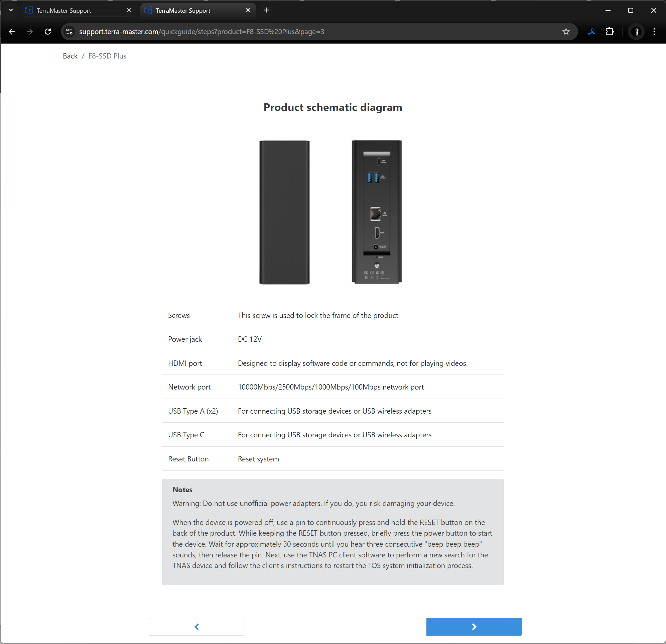Go to previous step with left arrow button
Image resolution: width=666 pixels, height=644 pixels.
point(196,626)
